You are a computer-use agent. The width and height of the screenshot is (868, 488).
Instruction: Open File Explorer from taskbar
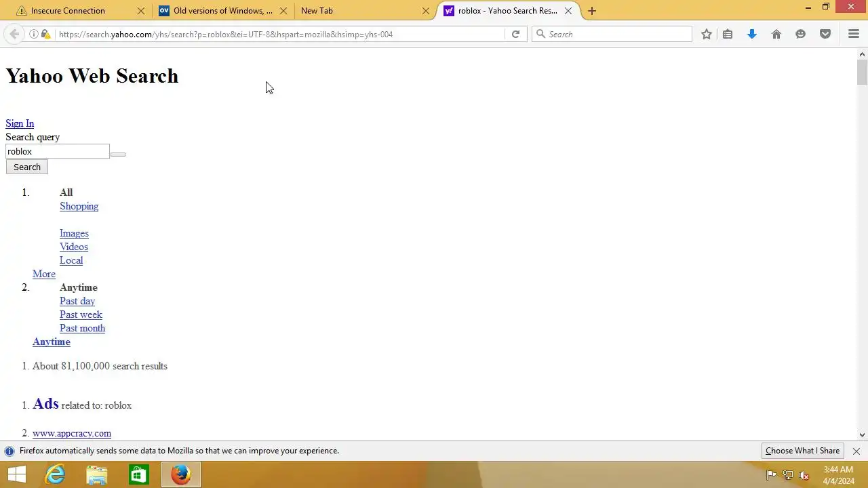pyautogui.click(x=97, y=474)
